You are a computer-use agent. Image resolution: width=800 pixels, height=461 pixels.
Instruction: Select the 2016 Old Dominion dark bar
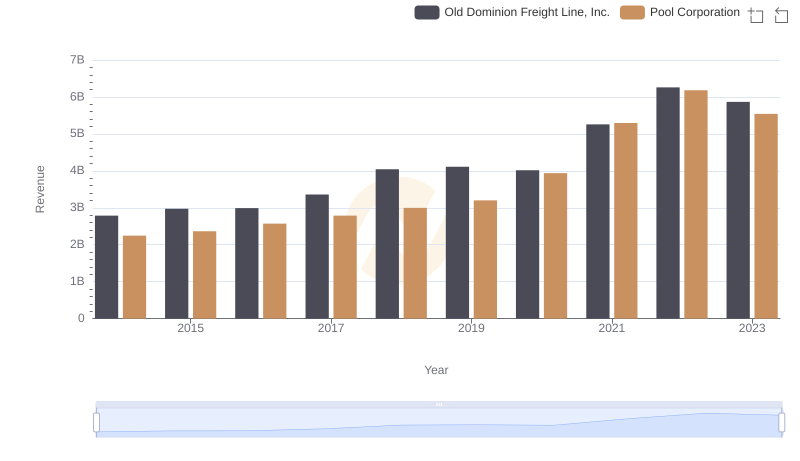247,263
